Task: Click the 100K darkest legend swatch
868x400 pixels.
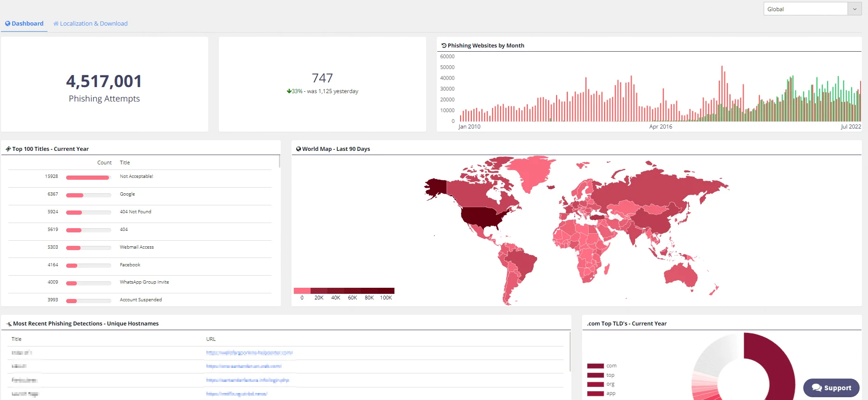Action: (x=386, y=291)
